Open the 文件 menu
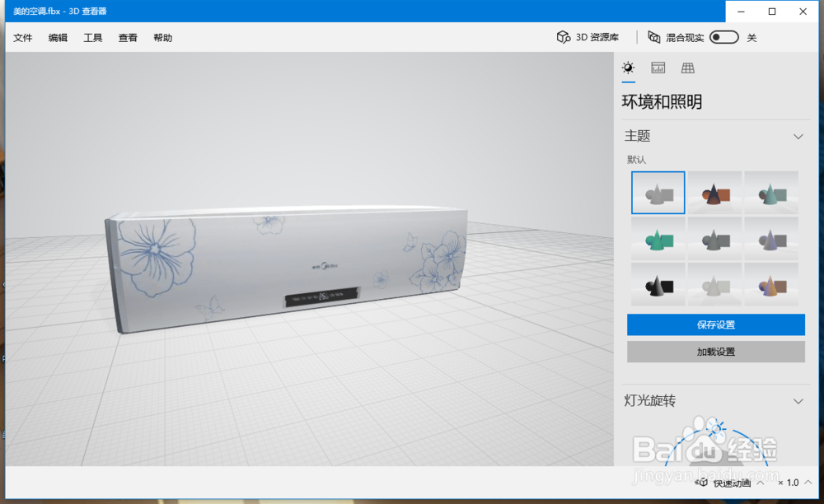This screenshot has width=824, height=504. 22,37
